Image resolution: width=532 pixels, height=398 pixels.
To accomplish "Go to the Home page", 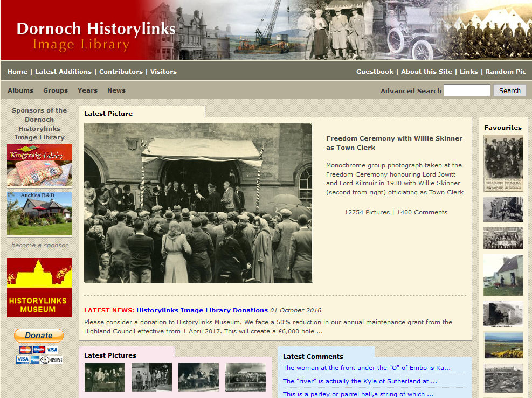I will click(x=17, y=72).
